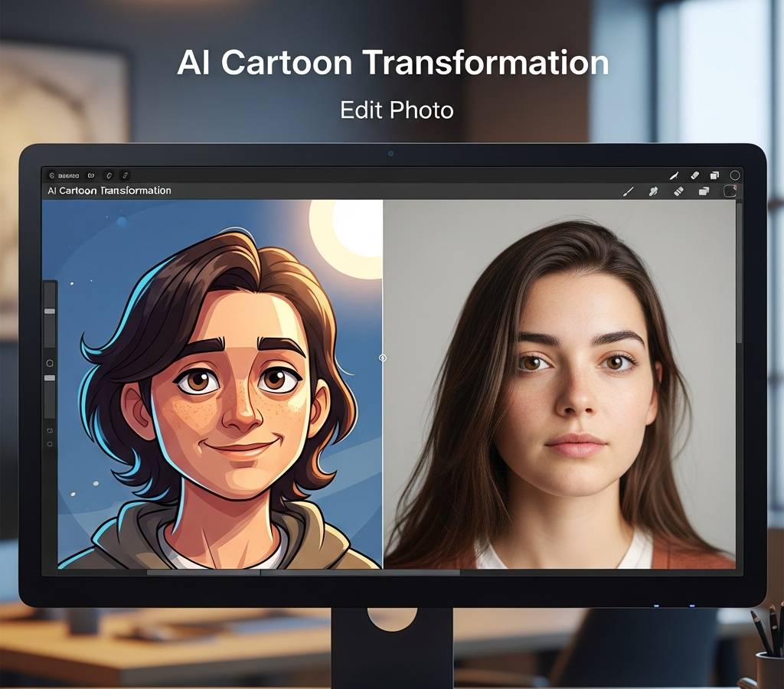Click the rounded square color chip with red dot
This screenshot has height=689, width=784.
tap(730, 191)
